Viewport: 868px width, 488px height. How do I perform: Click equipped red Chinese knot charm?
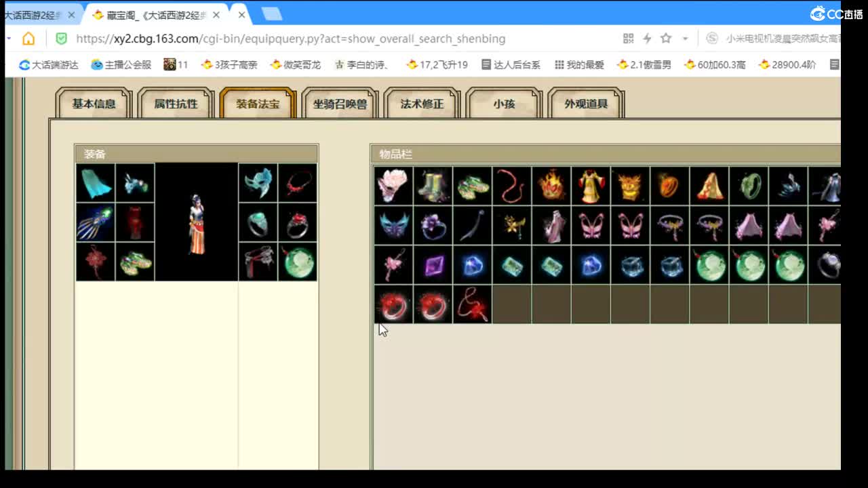(95, 262)
